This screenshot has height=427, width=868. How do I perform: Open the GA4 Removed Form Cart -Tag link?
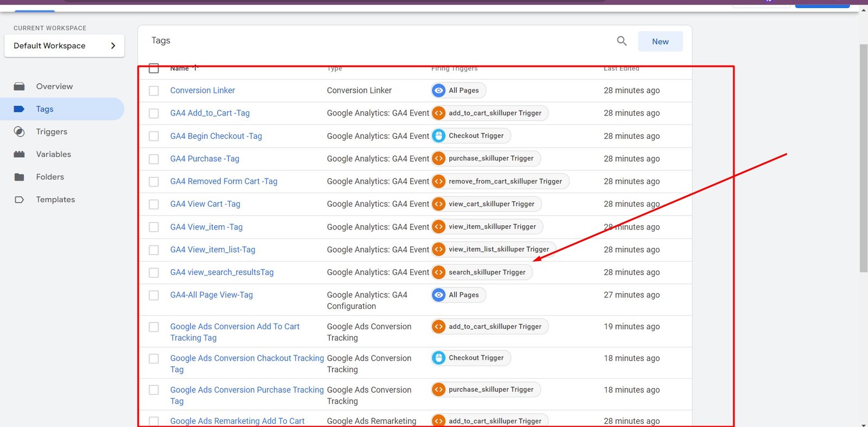point(224,182)
